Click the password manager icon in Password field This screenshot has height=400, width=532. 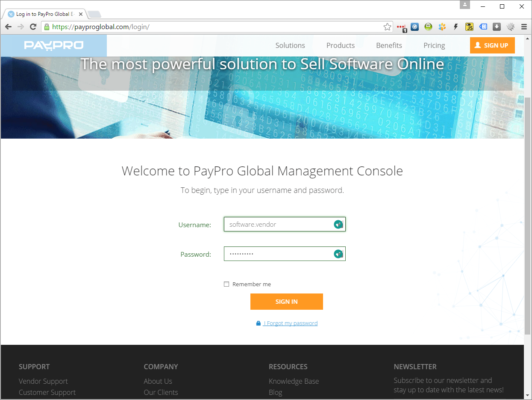click(338, 254)
